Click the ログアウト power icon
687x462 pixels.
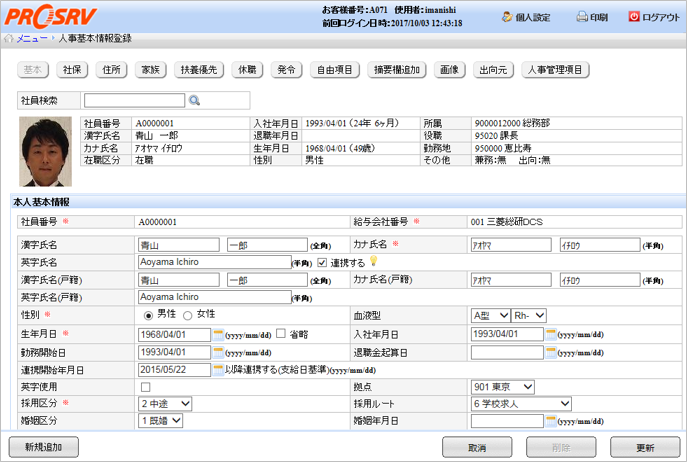[633, 17]
